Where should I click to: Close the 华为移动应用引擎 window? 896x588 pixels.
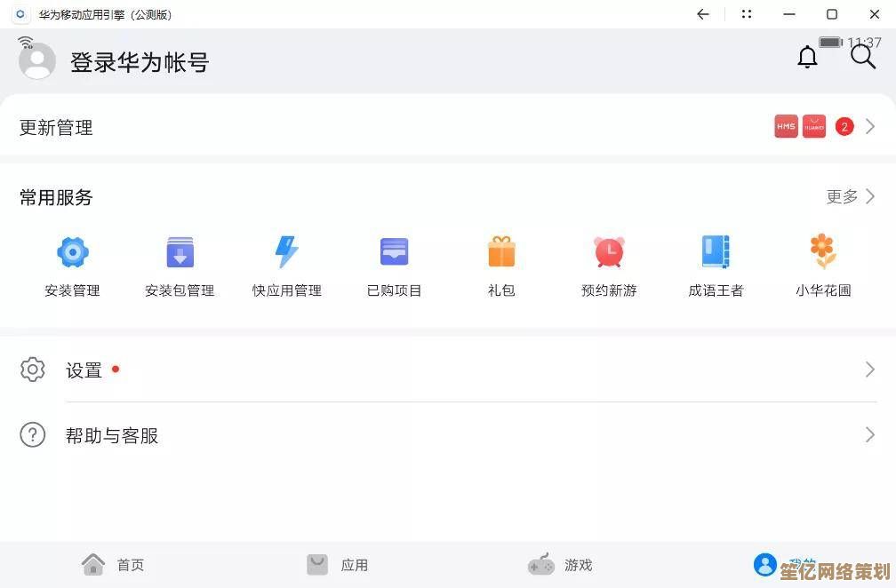coord(875,14)
